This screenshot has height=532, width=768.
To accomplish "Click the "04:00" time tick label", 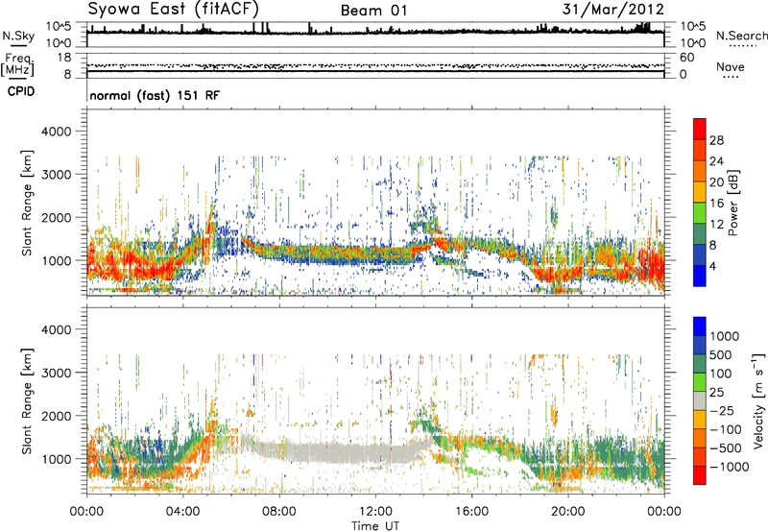I will tap(183, 512).
